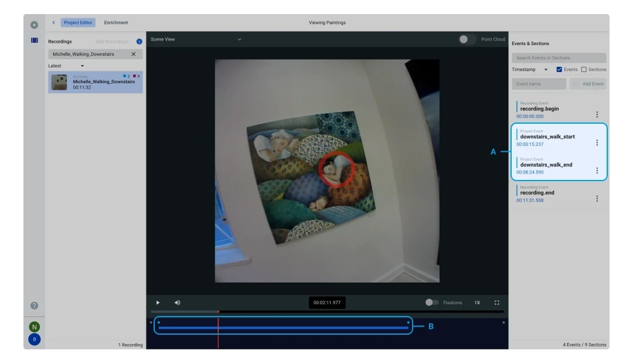Toggle the Point Cloud switch
The height and width of the screenshot is (364, 633).
coord(467,39)
